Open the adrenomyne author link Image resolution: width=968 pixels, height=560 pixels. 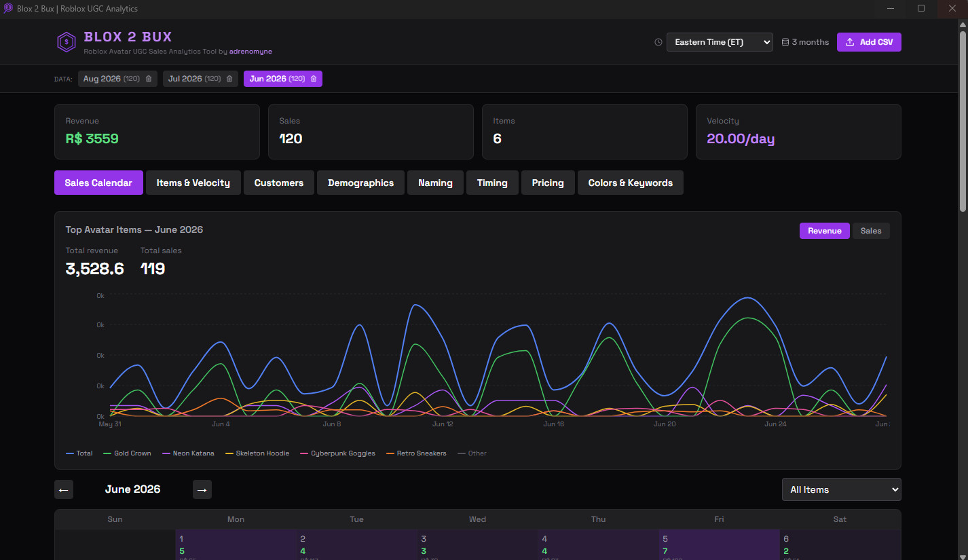250,52
